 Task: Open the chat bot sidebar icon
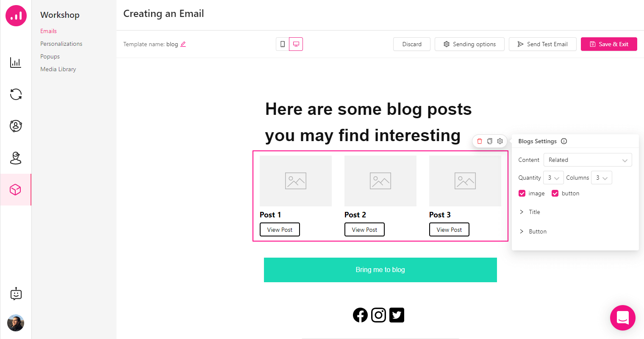[16, 294]
